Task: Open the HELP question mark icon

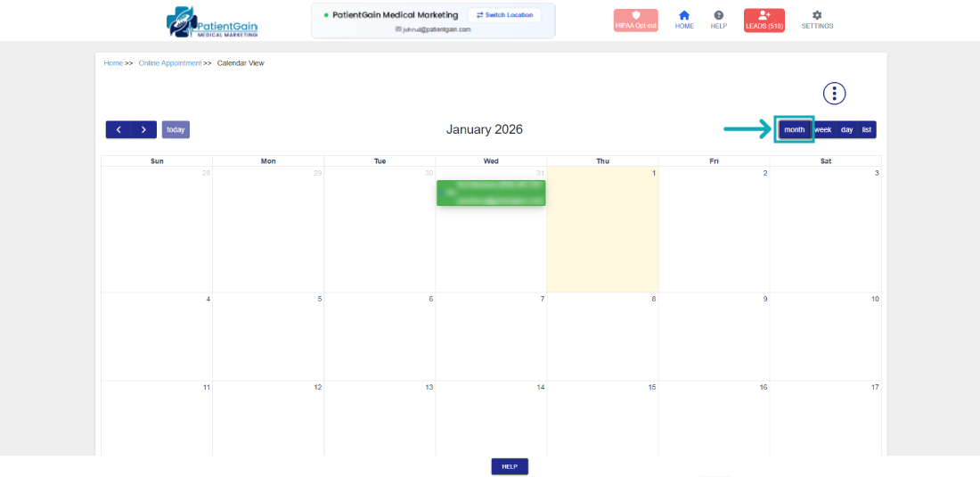Action: [x=719, y=15]
